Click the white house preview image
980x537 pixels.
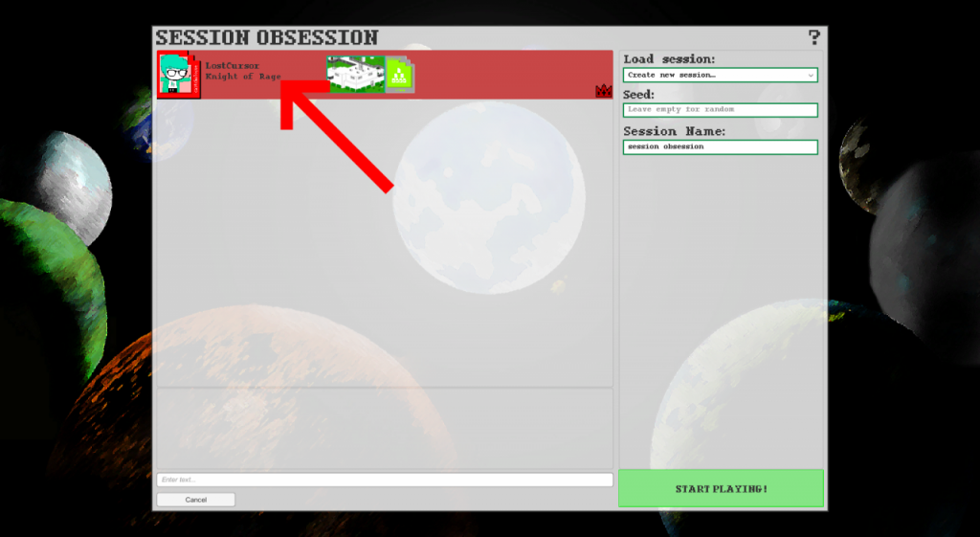point(356,74)
